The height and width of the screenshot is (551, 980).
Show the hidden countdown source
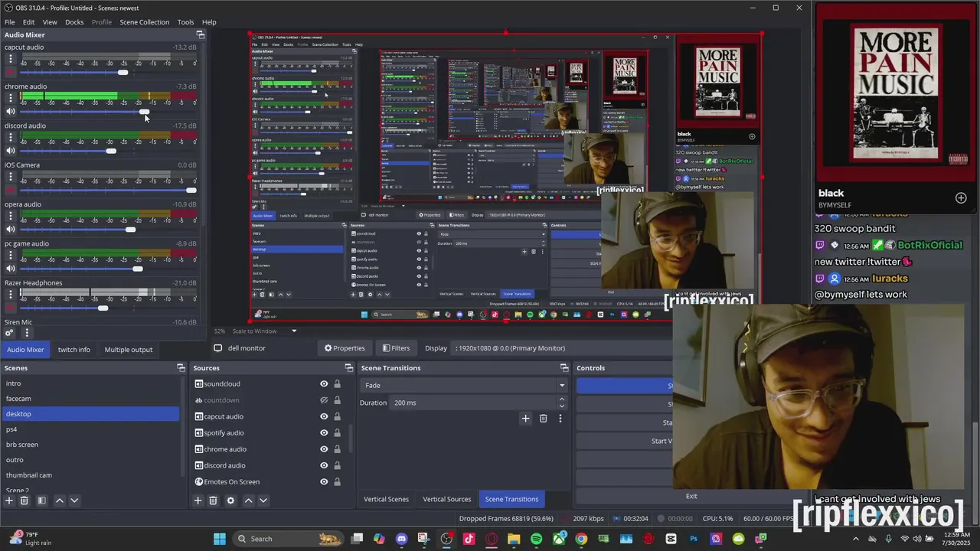pos(324,400)
